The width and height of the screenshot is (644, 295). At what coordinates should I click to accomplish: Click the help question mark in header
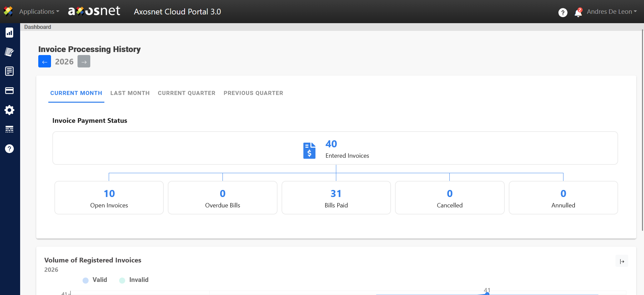coord(563,13)
